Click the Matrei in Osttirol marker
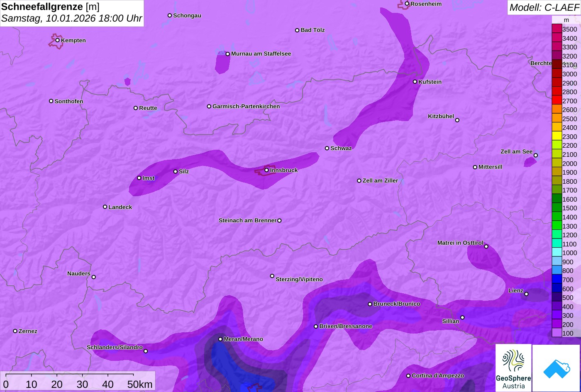 pos(486,246)
